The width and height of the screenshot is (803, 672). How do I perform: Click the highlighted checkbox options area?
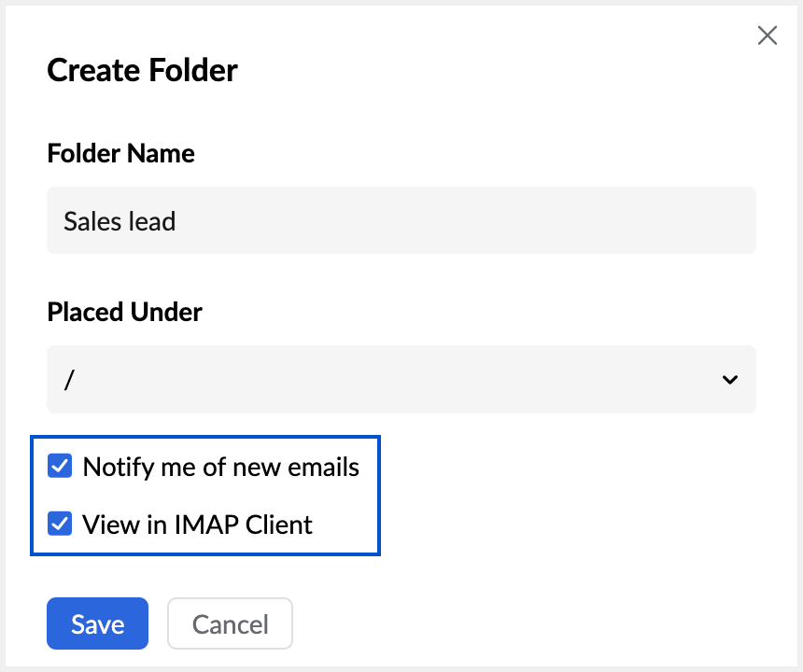click(205, 496)
